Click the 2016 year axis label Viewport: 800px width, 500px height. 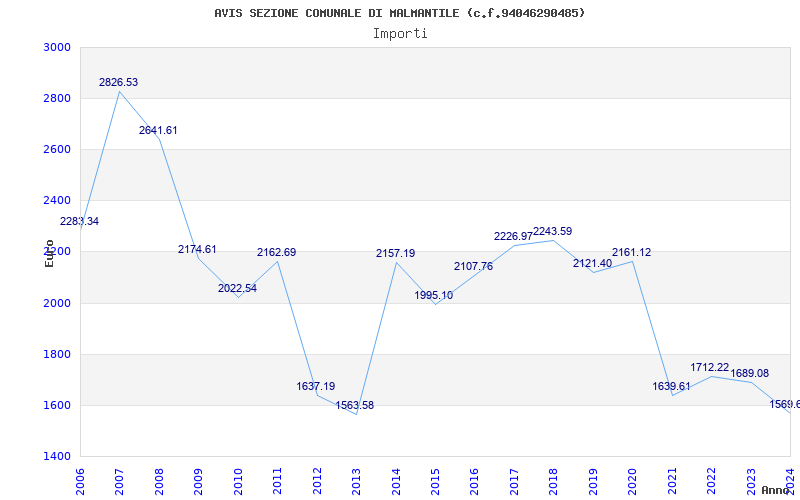475,482
